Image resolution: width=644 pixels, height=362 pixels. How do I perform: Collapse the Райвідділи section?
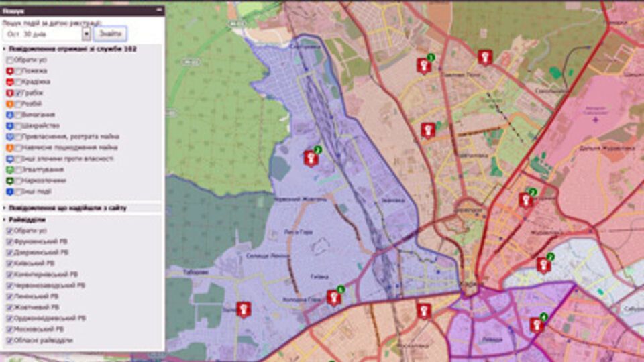5,219
